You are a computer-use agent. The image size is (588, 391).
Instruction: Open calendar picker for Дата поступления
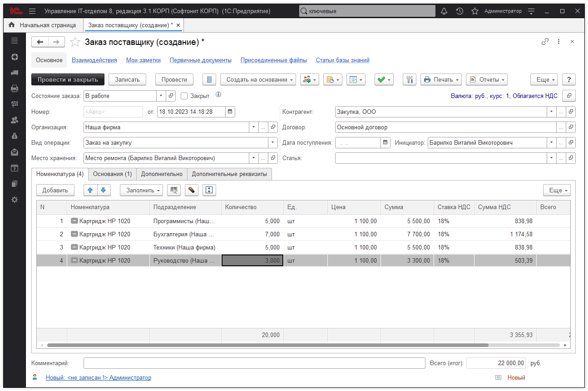[385, 142]
